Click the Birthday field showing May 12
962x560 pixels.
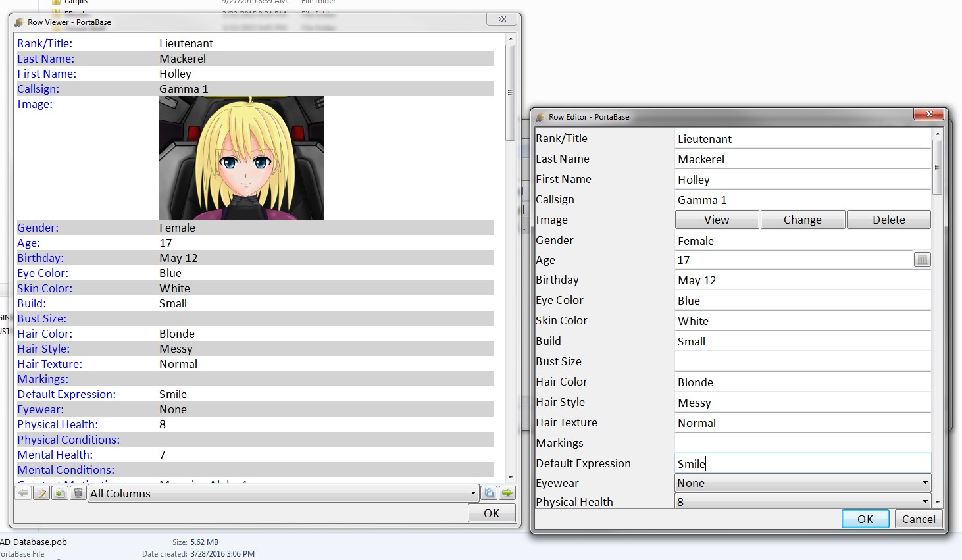(x=803, y=280)
